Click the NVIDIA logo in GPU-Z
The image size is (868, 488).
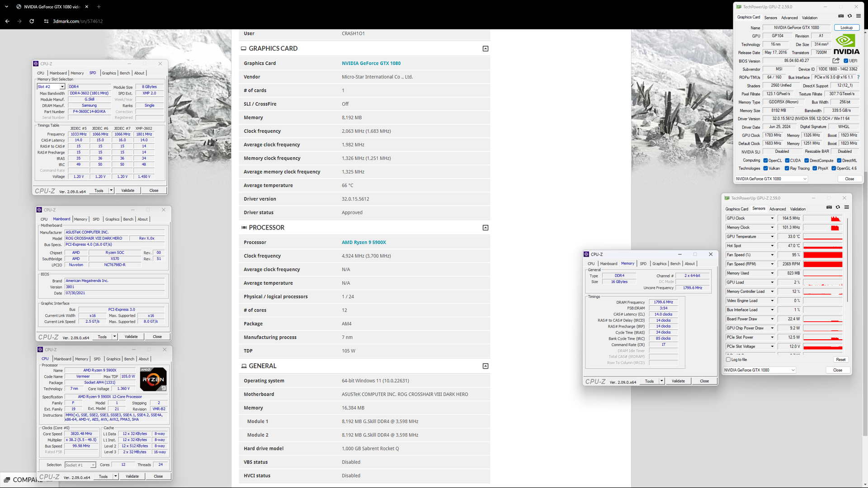[x=846, y=45]
